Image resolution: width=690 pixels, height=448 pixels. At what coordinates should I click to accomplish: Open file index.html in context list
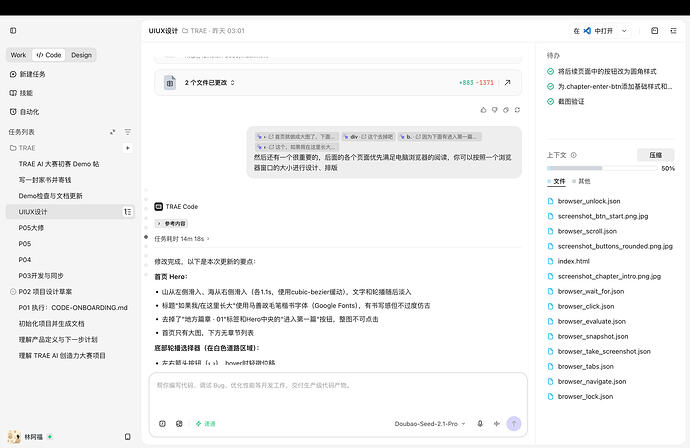click(573, 261)
